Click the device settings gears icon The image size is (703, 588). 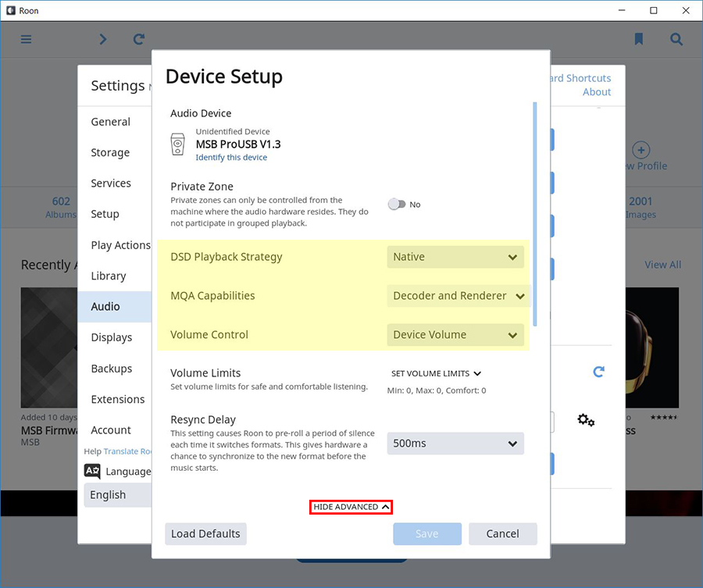point(586,420)
